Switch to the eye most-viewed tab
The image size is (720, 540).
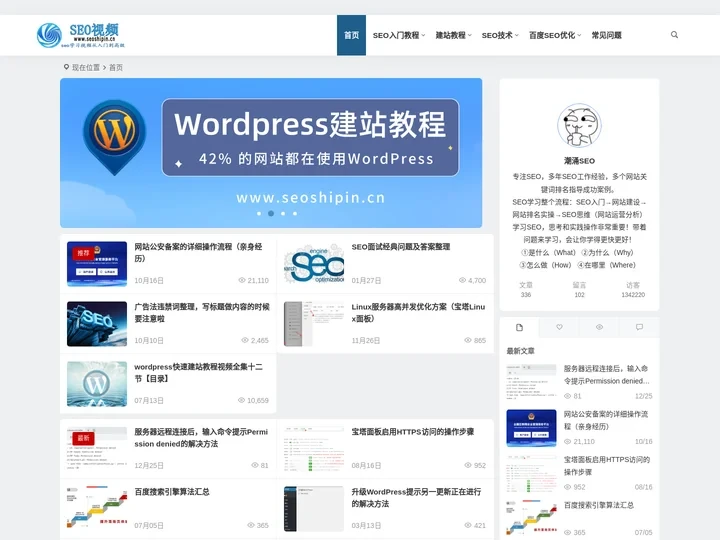click(599, 327)
